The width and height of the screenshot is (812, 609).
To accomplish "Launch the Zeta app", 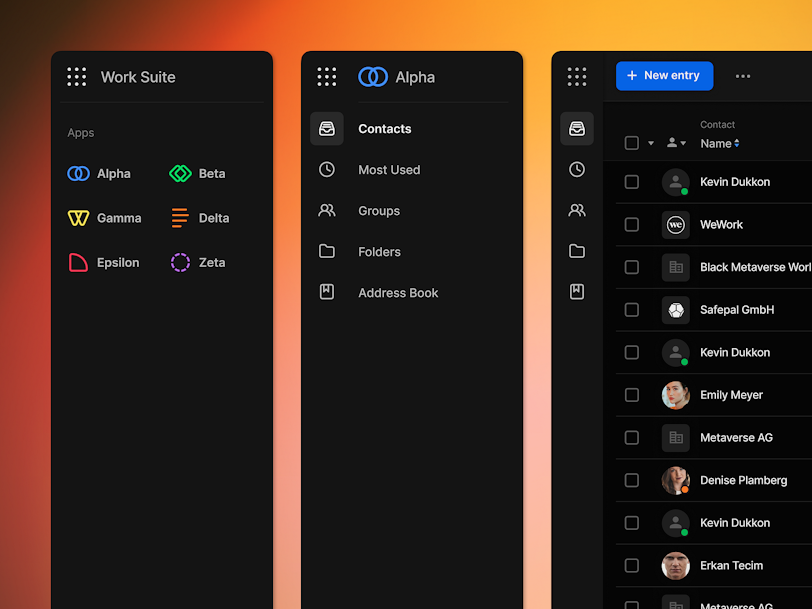I will tap(198, 263).
